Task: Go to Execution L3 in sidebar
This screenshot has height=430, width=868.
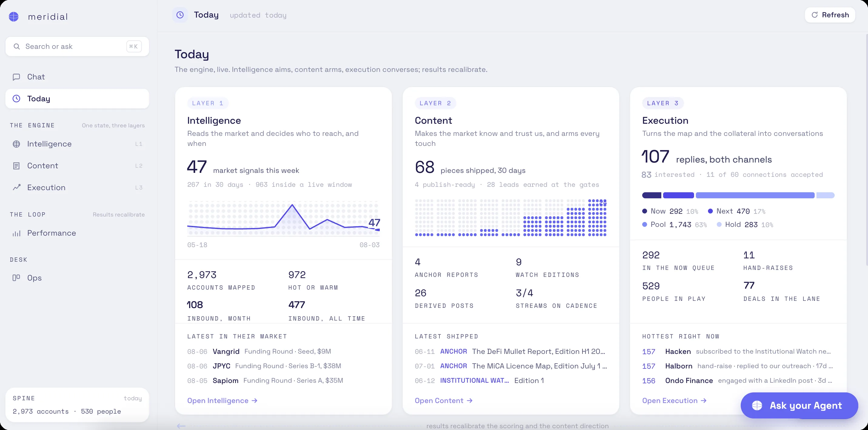Action: 77,187
